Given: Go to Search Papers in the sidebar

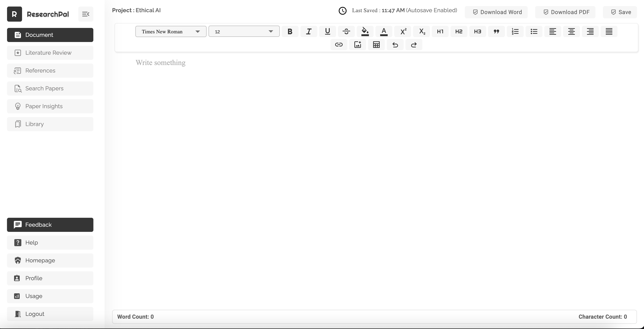Looking at the screenshot, I should pyautogui.click(x=50, y=88).
